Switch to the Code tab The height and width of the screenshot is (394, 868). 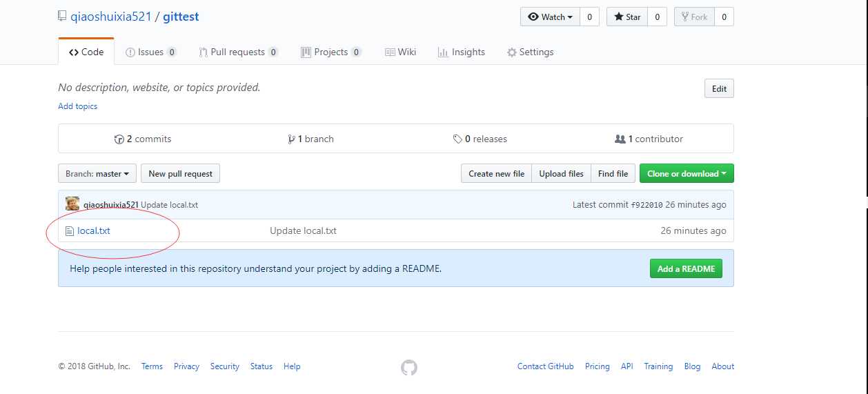point(86,52)
